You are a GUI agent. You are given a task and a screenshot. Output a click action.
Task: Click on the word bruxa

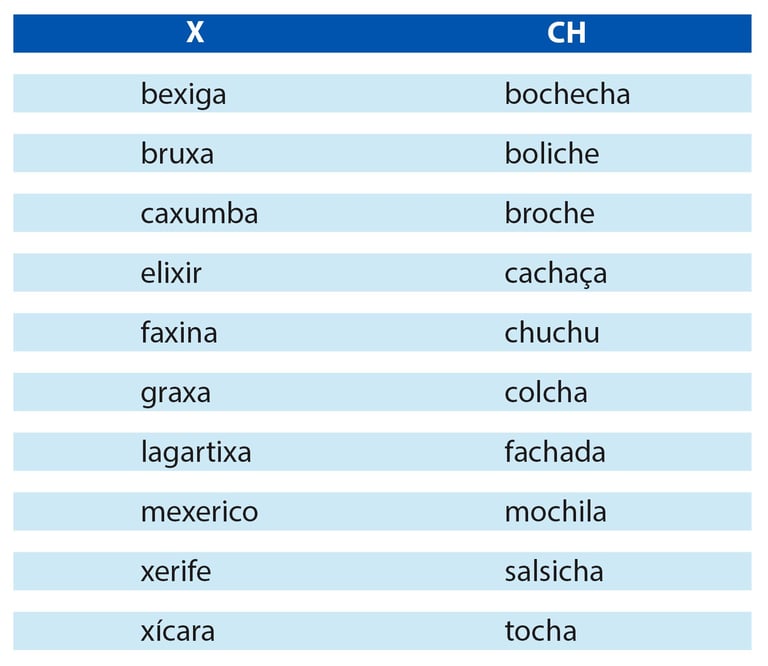[x=177, y=153]
